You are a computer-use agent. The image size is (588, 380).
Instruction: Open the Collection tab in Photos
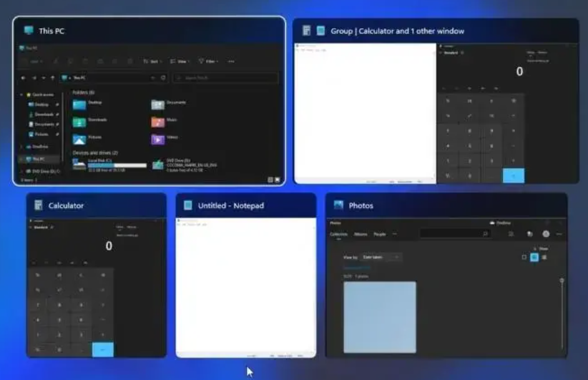point(338,234)
